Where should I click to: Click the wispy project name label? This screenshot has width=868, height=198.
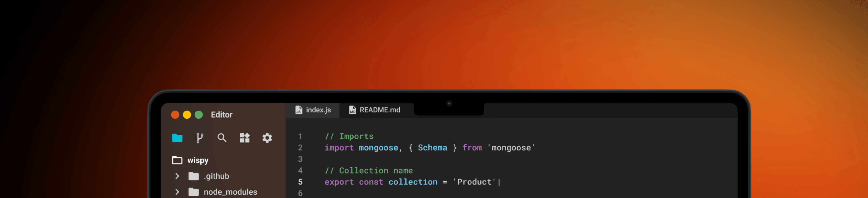click(x=198, y=160)
